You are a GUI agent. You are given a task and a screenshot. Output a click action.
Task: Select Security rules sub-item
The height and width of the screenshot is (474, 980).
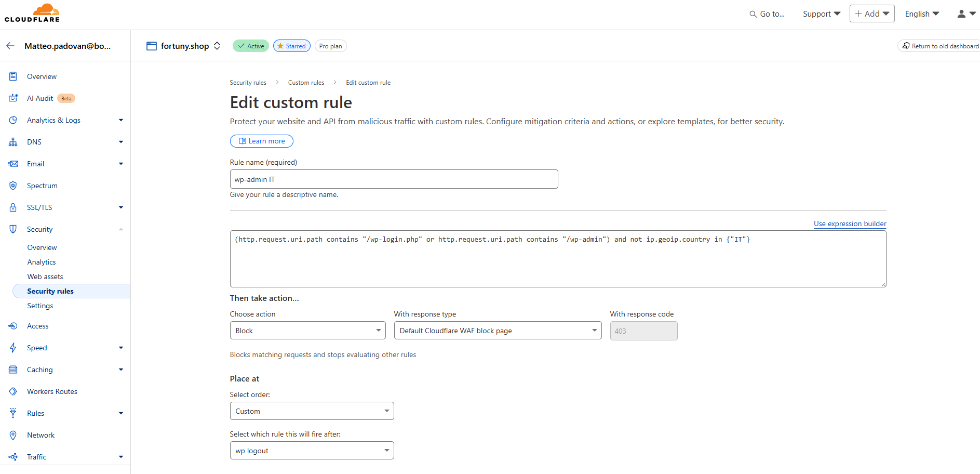[x=72, y=291]
